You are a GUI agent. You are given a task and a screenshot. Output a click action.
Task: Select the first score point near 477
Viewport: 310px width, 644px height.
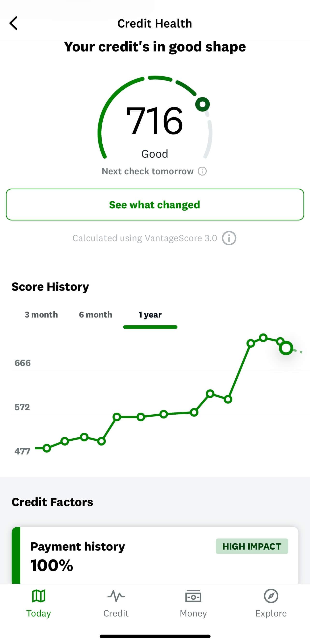point(47,448)
